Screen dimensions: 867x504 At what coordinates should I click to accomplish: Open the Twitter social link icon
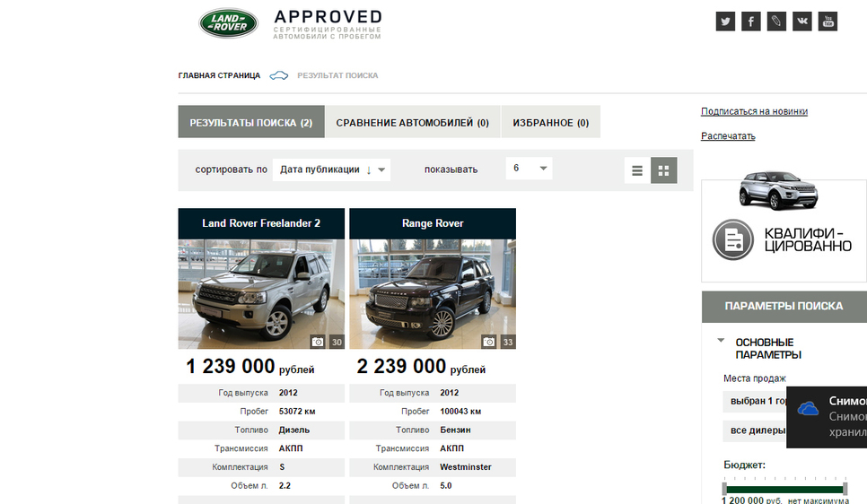click(x=725, y=22)
